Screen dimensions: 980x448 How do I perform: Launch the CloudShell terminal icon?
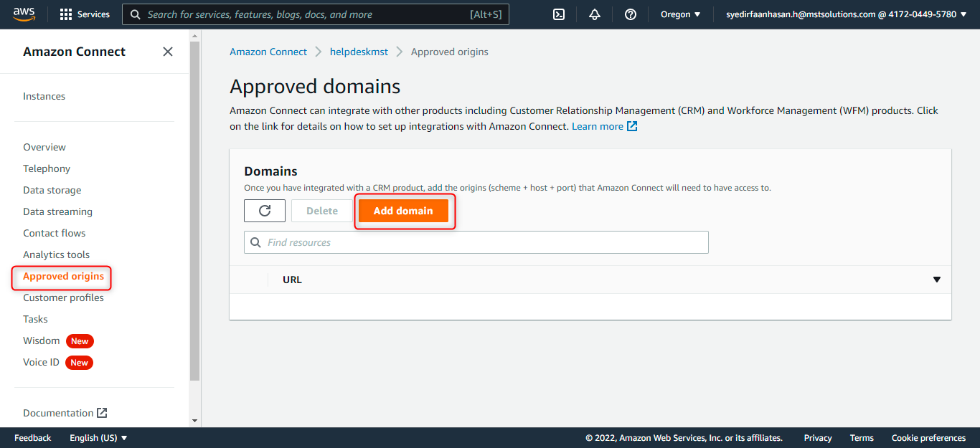coord(559,14)
